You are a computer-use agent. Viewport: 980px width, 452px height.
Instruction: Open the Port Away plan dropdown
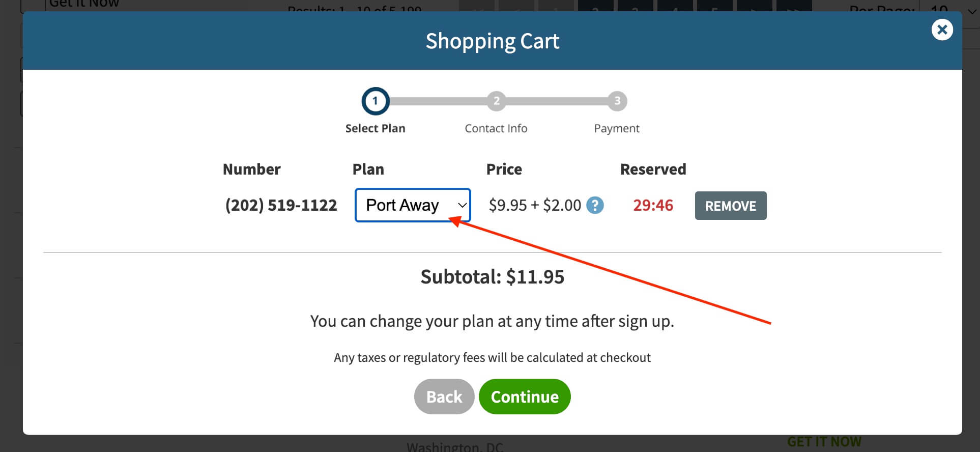coord(412,205)
